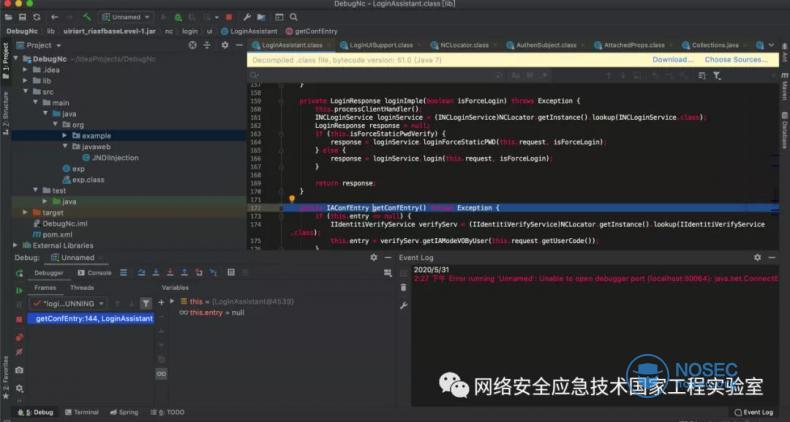Viewport: 790px width, 422px height.
Task: Open settings with the wrench toolbar icon
Action: click(x=247, y=17)
